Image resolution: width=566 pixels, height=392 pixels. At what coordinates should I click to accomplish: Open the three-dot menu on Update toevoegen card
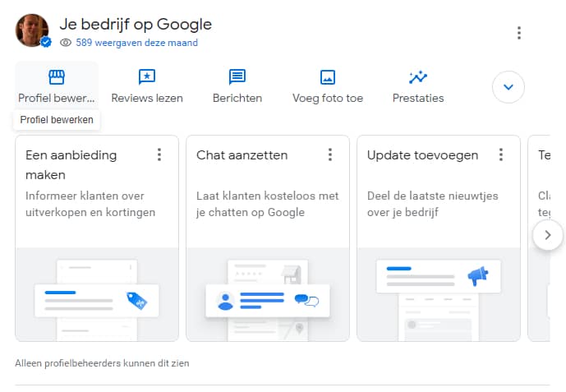coord(501,154)
